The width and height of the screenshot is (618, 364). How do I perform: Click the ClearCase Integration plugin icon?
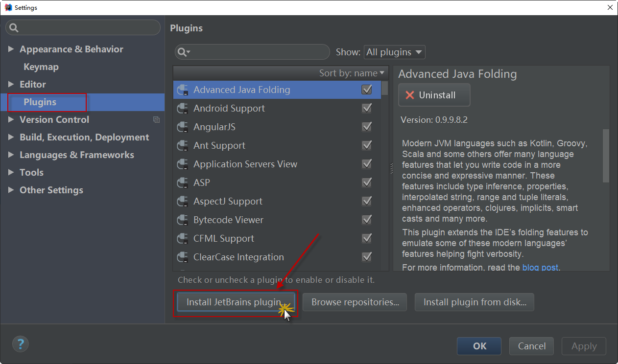183,257
